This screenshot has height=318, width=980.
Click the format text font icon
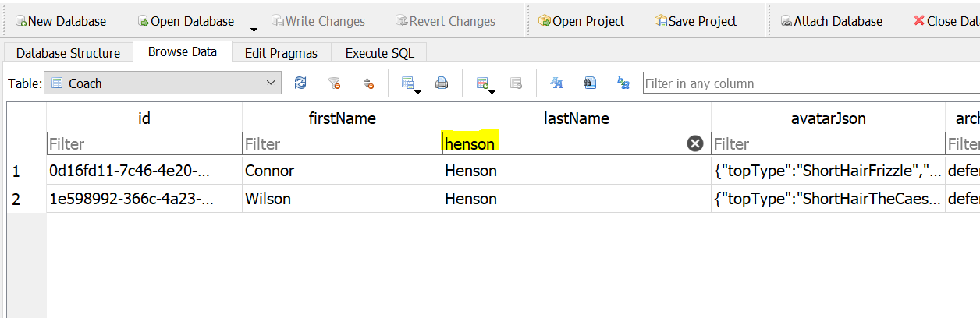pos(556,83)
